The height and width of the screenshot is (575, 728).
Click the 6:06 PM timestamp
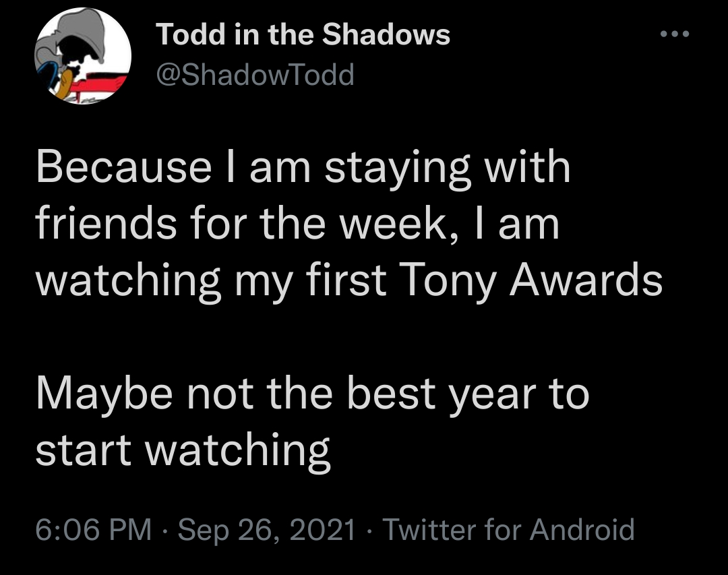tap(94, 529)
